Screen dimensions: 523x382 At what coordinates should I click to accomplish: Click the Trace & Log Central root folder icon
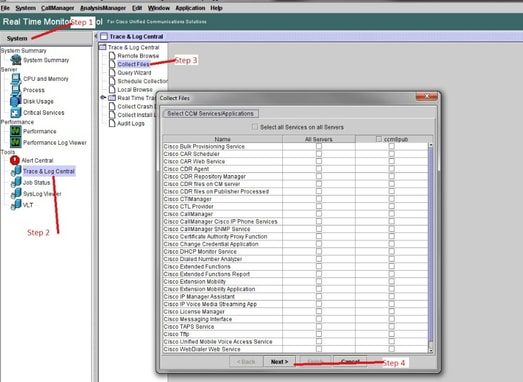[x=103, y=47]
